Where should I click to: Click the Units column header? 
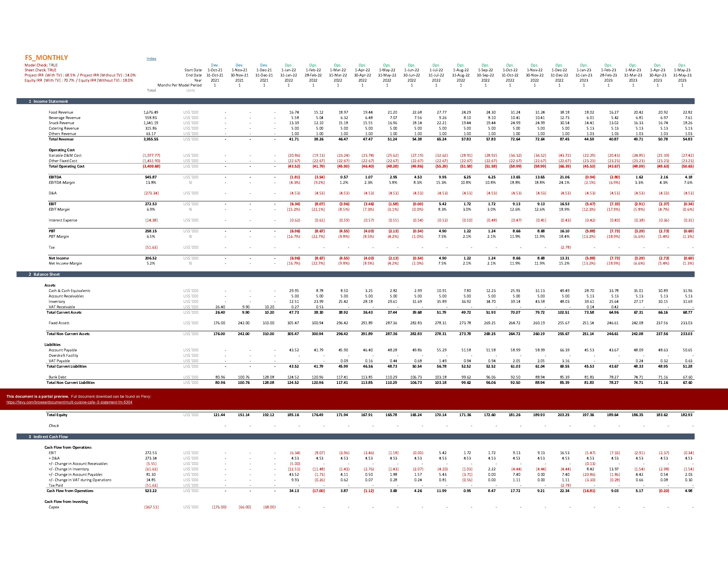point(191,90)
